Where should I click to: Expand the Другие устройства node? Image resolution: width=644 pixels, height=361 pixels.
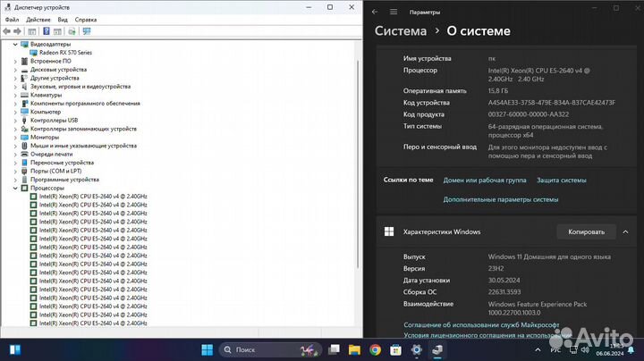pos(15,78)
